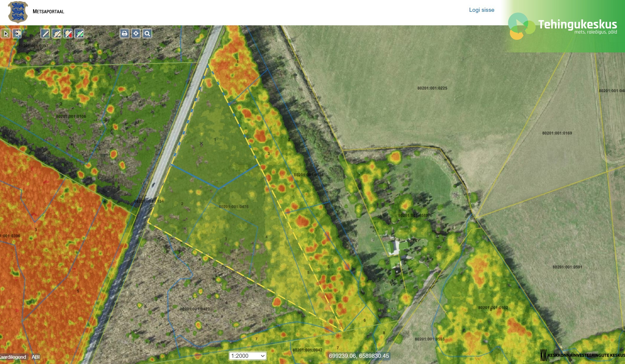Open the ABI help tab
Viewport: 625px width, 364px height.
36,357
